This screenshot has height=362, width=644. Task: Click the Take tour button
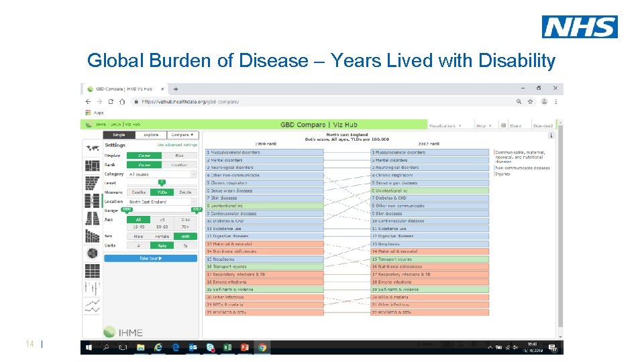[150, 258]
